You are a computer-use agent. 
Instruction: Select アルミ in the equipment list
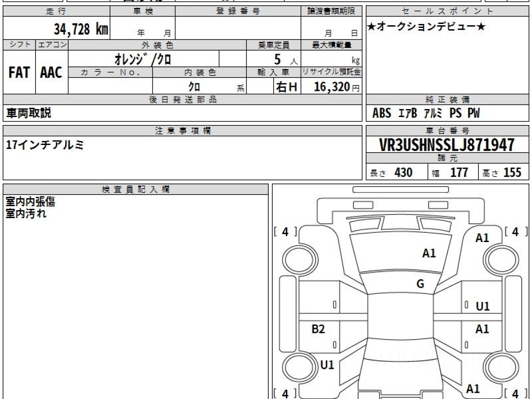(x=433, y=113)
